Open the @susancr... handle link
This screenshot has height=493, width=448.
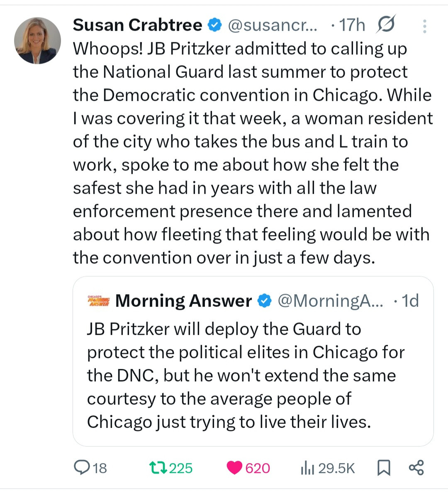tap(273, 25)
